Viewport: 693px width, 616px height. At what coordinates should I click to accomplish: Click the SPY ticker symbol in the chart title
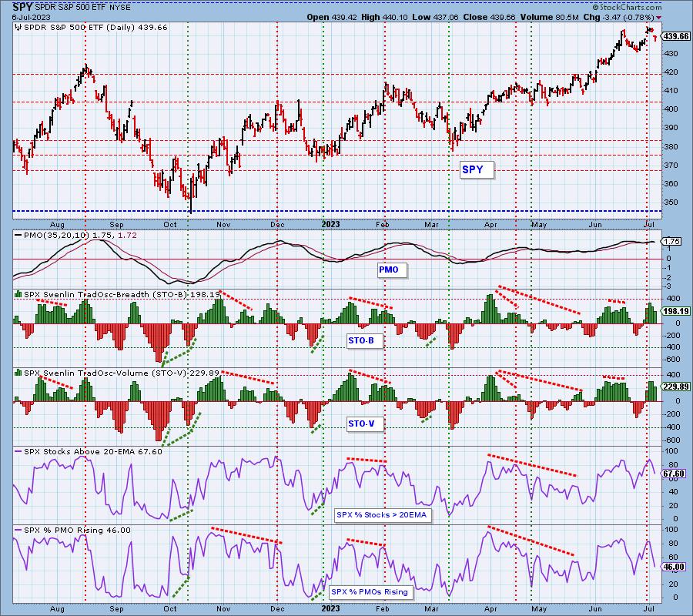pos(22,7)
